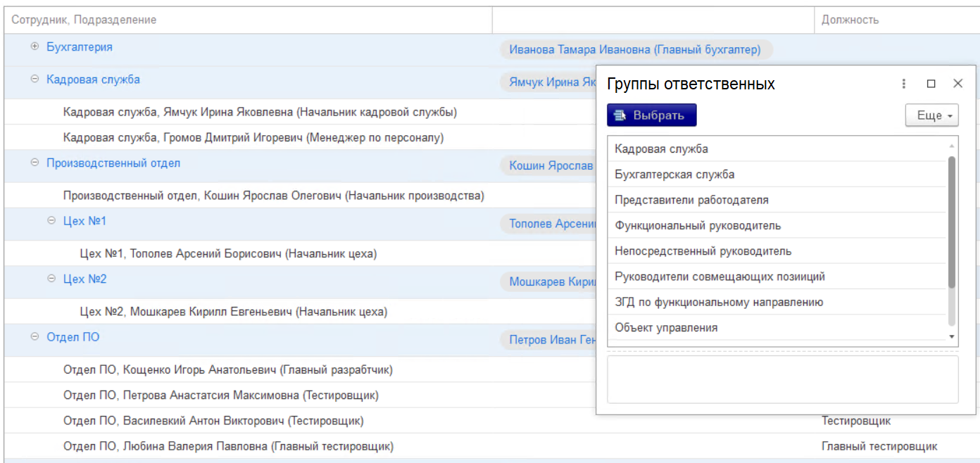Select Бухгалтерская служба in the list
Screen dimensions: 980x463
(777, 175)
